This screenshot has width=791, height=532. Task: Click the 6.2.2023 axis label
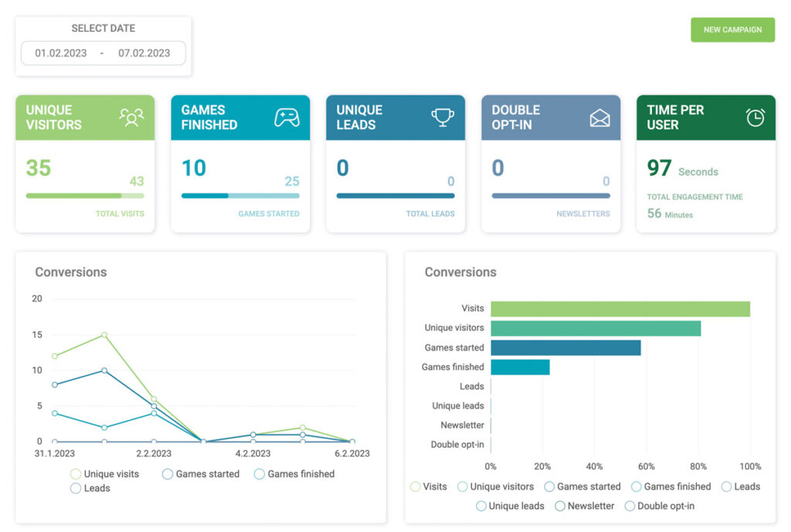point(352,453)
